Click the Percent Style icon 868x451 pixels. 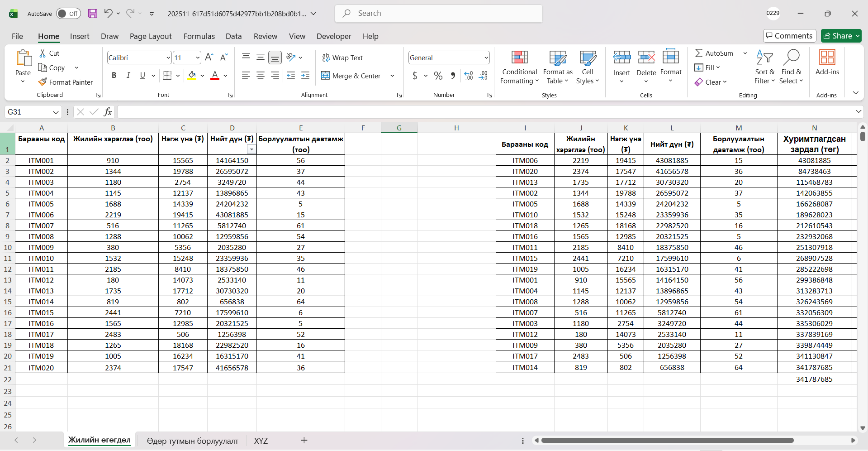[438, 76]
